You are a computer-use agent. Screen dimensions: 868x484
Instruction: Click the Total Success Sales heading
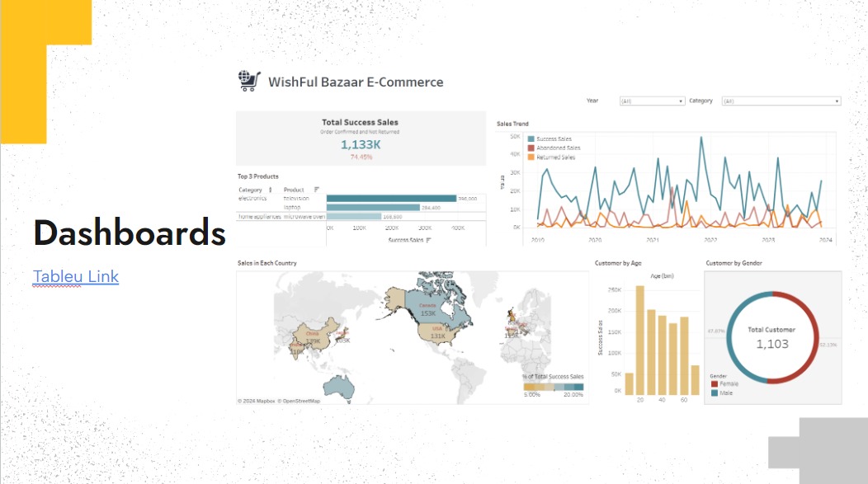tap(361, 122)
